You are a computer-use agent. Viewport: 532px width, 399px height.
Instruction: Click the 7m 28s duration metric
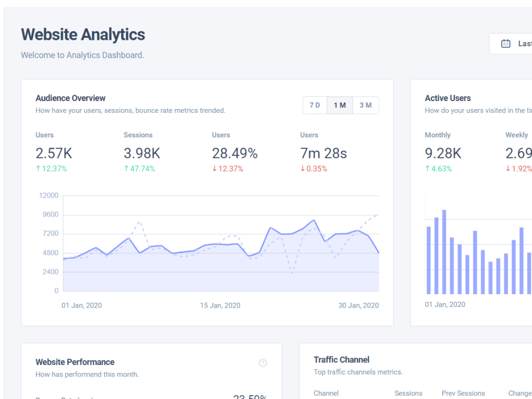click(x=323, y=153)
